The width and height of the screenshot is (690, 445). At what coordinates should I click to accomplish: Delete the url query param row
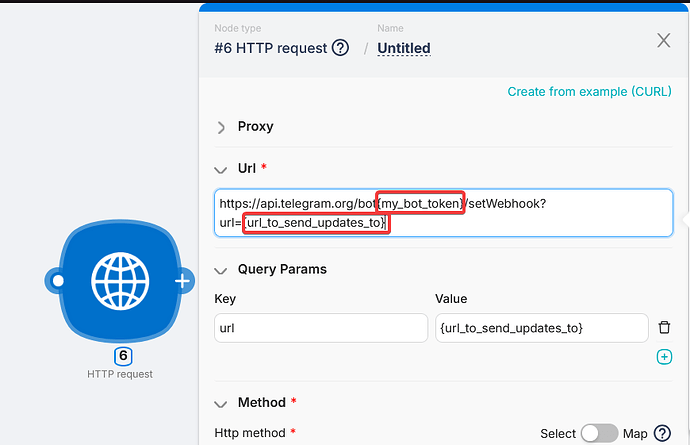point(664,327)
